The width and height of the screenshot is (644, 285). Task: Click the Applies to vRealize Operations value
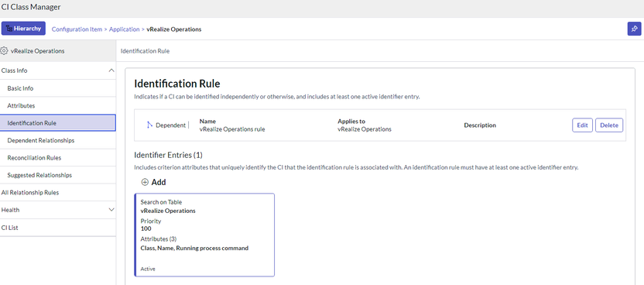(365, 129)
